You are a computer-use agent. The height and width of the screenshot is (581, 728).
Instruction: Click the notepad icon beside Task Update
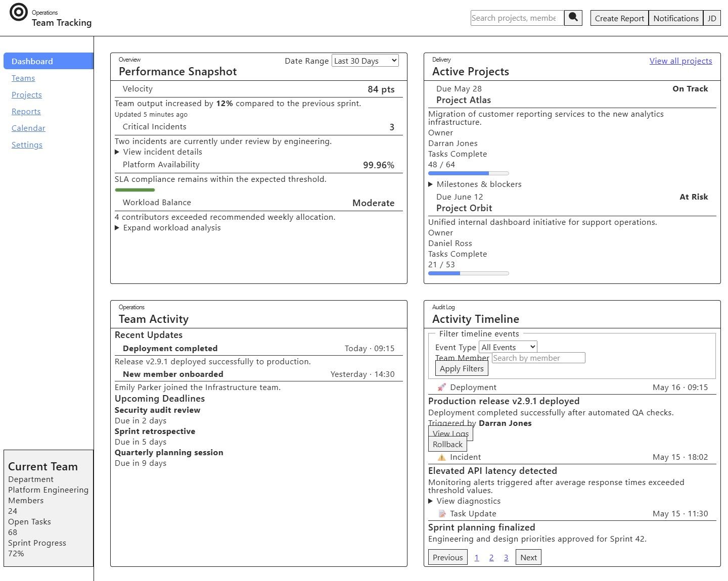click(441, 513)
